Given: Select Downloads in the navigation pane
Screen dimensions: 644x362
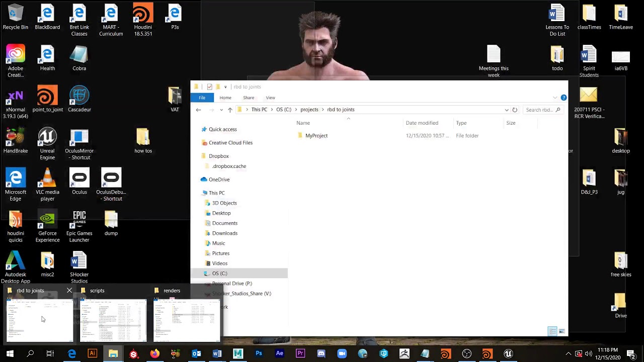Looking at the screenshot, I should [224, 233].
